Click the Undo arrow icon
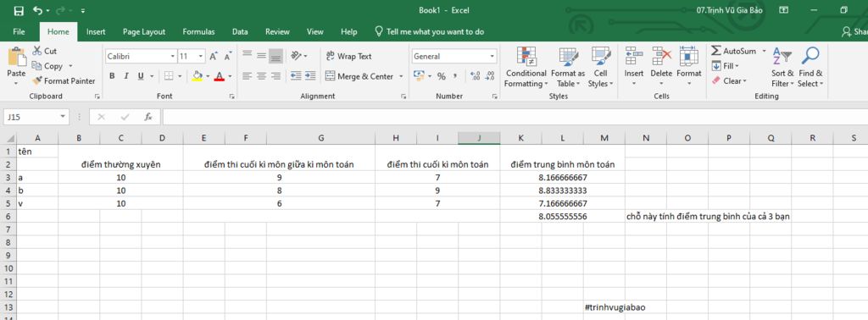 (x=37, y=10)
